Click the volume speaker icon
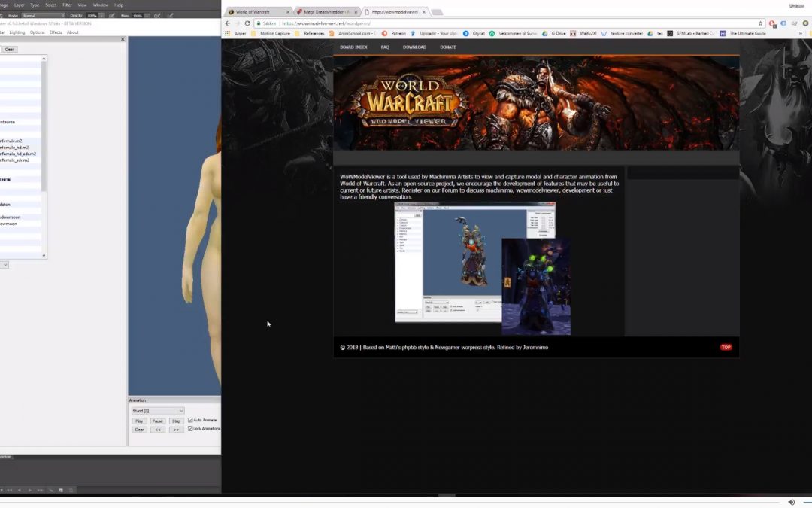 (x=791, y=502)
